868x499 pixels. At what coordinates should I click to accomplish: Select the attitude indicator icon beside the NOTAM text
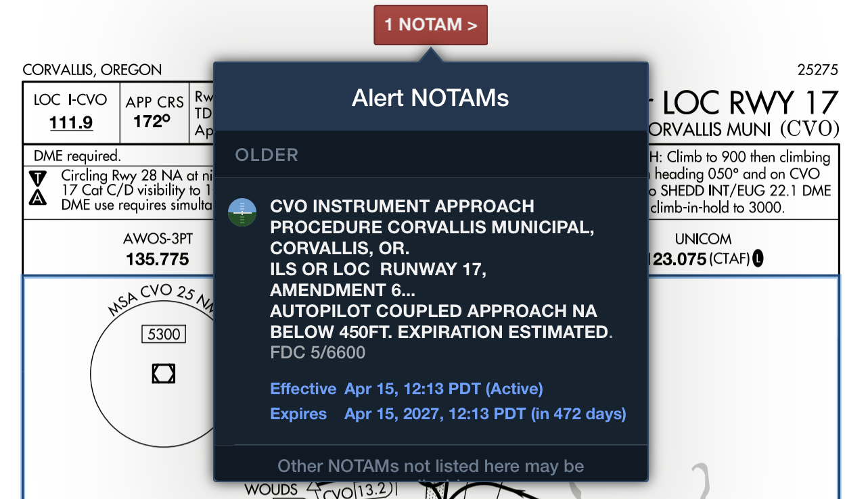(x=242, y=212)
